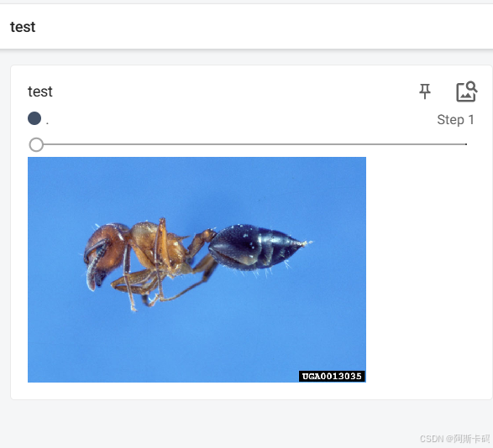Toggle actual image size icon

pos(467,91)
